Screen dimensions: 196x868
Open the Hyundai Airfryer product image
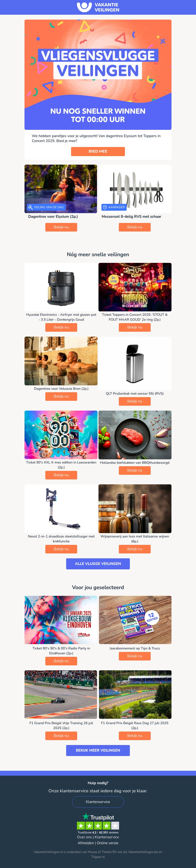(61, 287)
